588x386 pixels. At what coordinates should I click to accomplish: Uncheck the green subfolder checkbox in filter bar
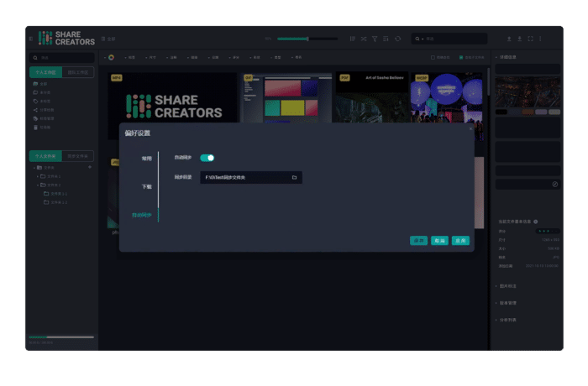tap(461, 57)
